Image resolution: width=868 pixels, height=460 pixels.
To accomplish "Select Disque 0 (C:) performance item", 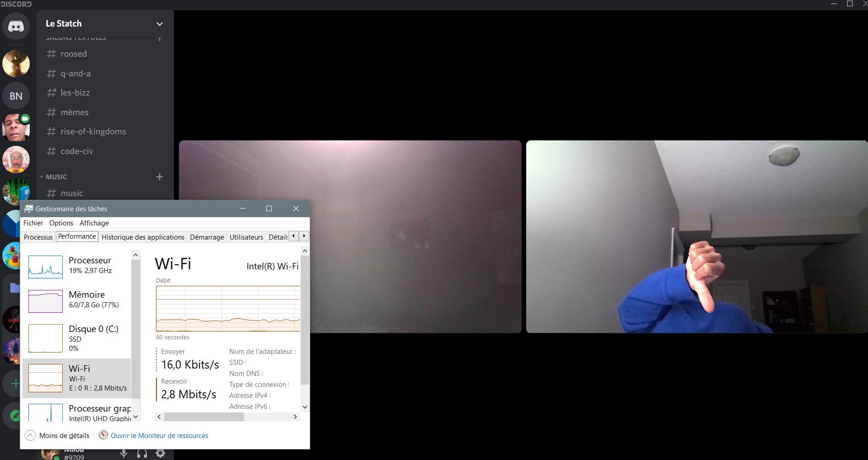I will click(76, 338).
